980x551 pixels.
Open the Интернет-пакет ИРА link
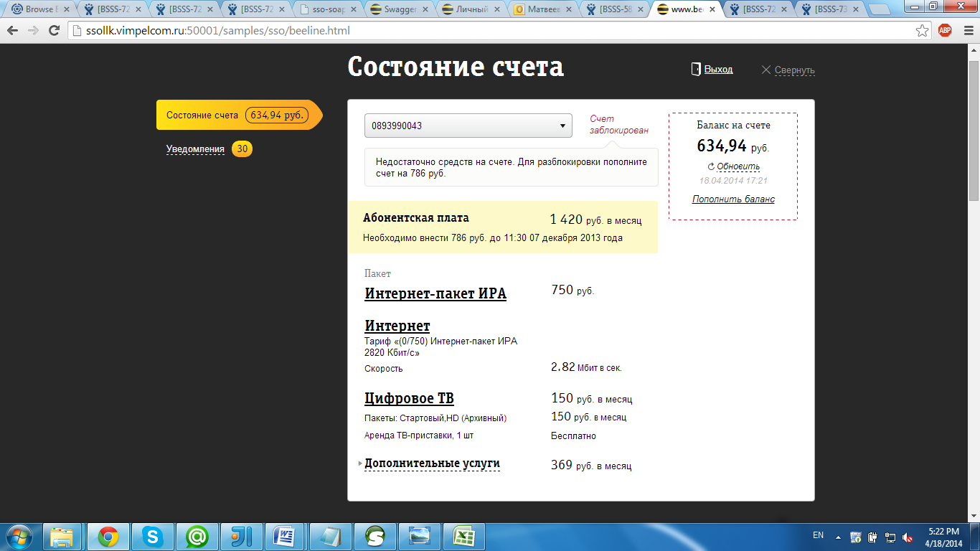[x=435, y=293]
